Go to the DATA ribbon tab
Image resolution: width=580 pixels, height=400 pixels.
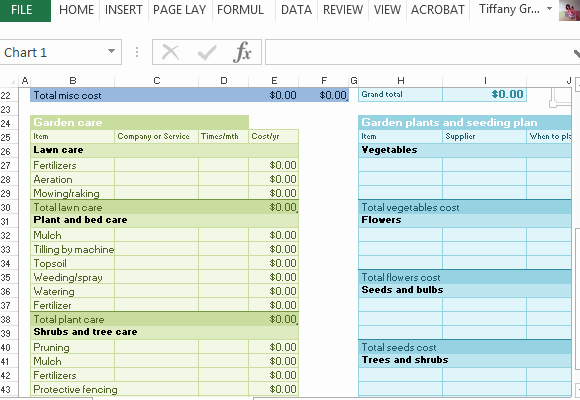[x=296, y=10]
